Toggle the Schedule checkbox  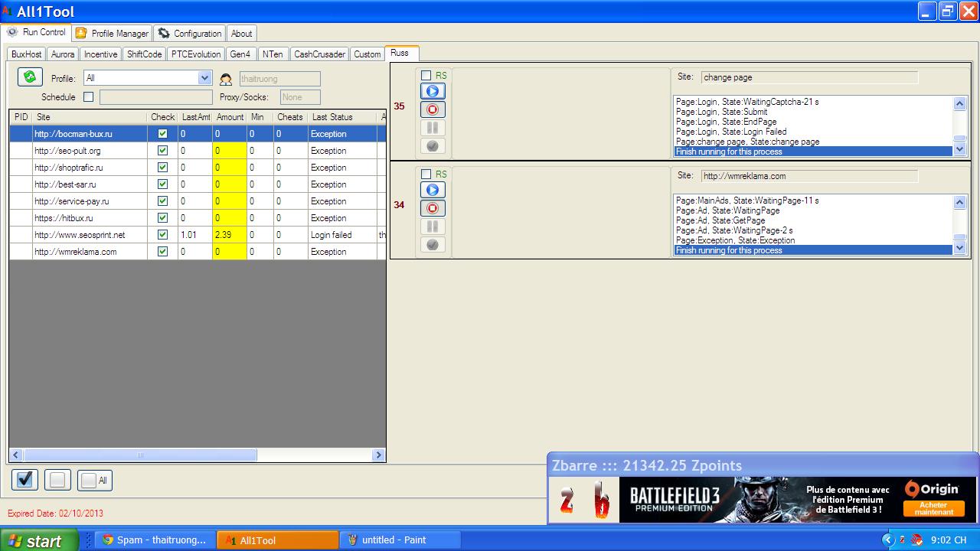click(89, 97)
